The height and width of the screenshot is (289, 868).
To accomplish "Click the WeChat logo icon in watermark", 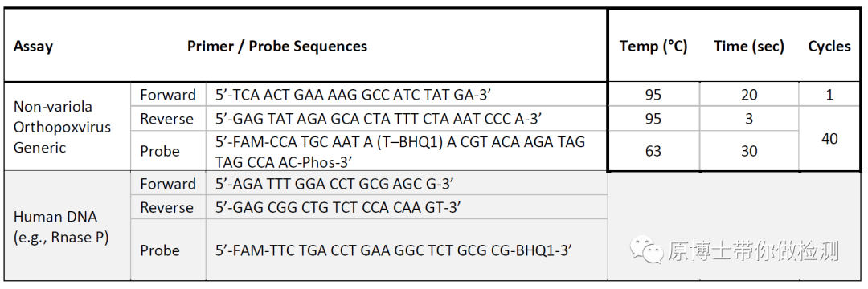I will [646, 250].
